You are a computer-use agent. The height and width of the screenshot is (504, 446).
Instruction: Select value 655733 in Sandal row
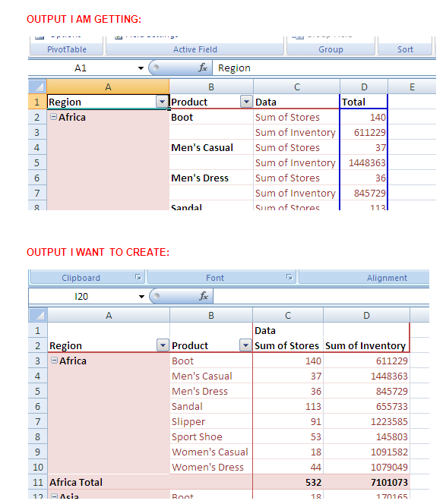point(366,406)
